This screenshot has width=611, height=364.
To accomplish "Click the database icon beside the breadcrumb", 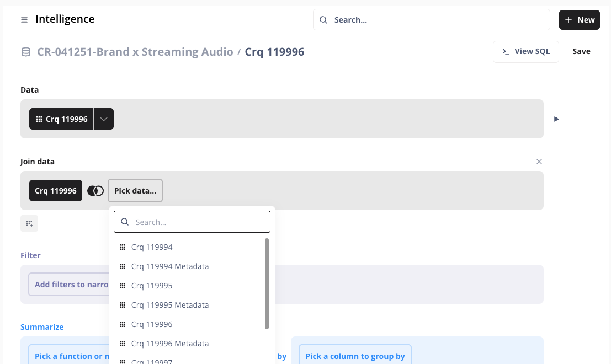I will 26,52.
